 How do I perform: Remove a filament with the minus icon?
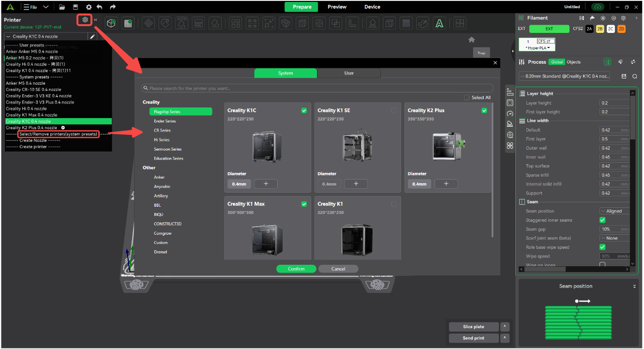point(613,18)
